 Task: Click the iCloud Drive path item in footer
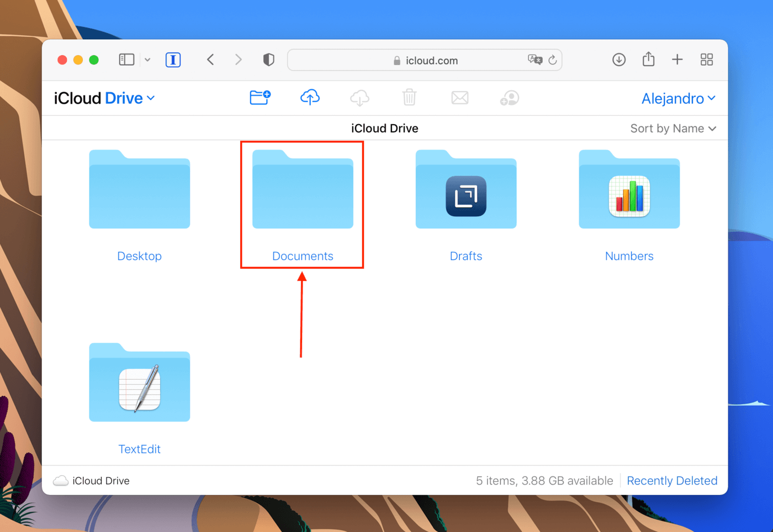(92, 481)
